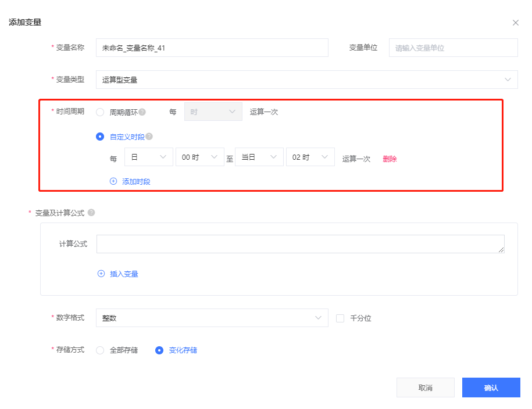Click the 计算公式 text area
This screenshot has width=532, height=409.
tap(300, 244)
